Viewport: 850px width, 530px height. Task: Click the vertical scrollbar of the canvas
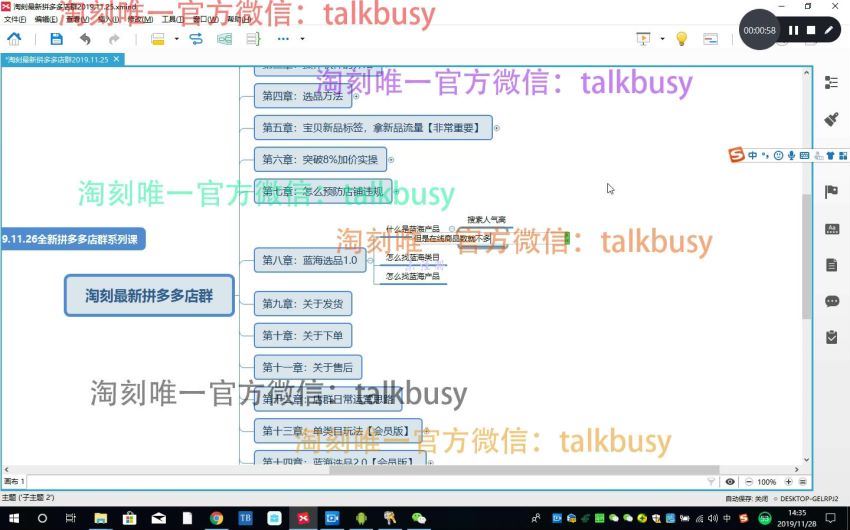pyautogui.click(x=807, y=256)
